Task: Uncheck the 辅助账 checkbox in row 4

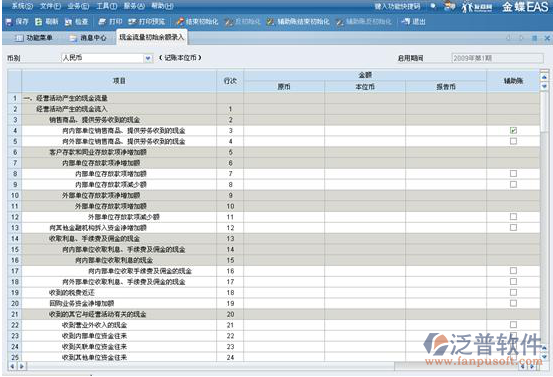Action: [x=513, y=130]
